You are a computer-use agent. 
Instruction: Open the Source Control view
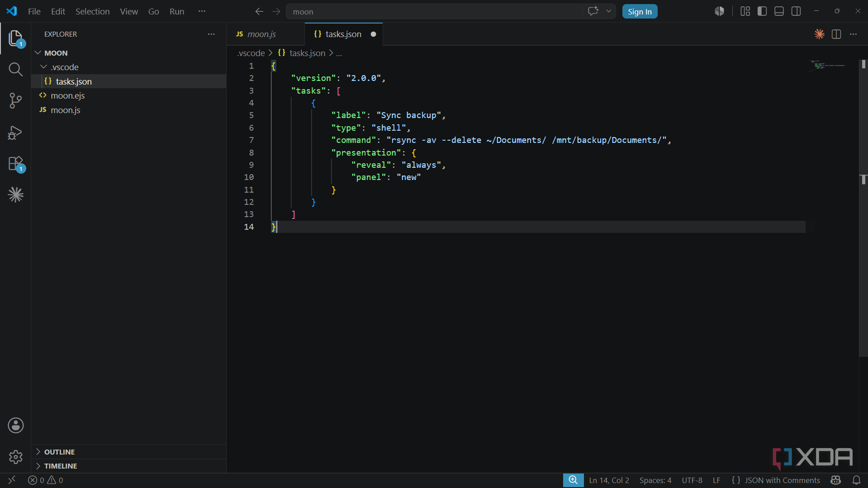15,100
